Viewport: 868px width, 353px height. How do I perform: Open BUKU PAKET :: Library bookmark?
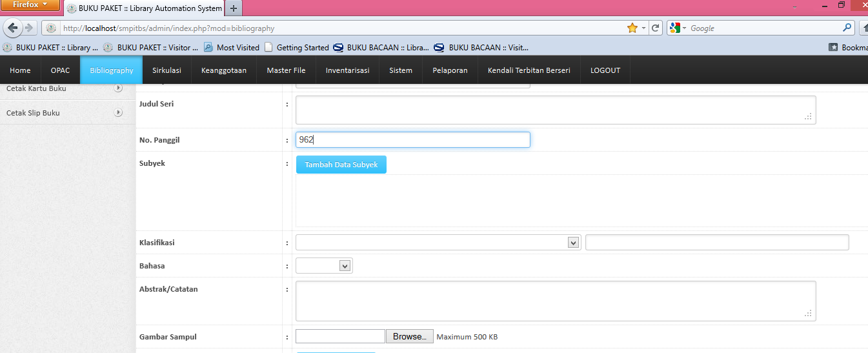[x=51, y=47]
